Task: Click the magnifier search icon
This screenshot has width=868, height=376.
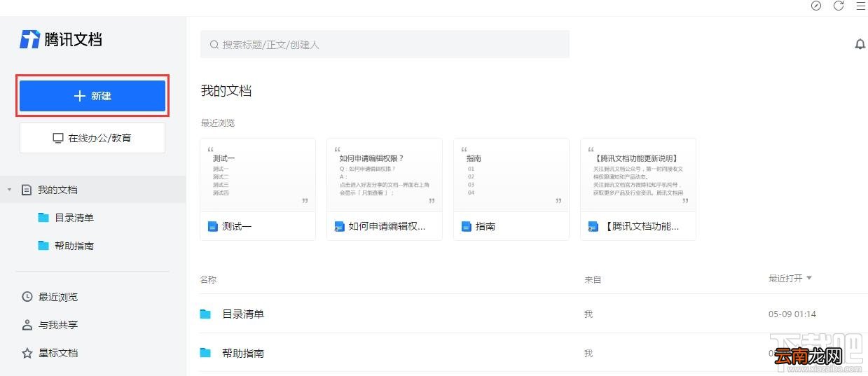Action: point(214,45)
